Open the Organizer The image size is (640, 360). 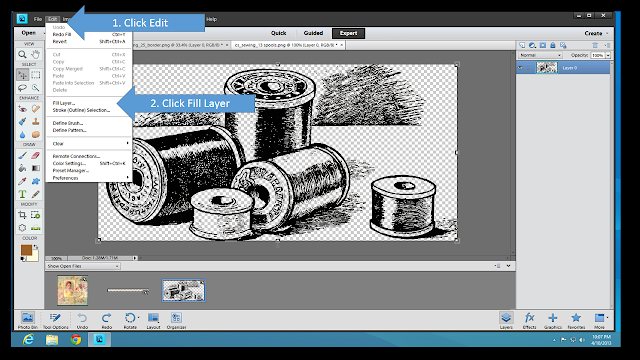click(x=176, y=320)
